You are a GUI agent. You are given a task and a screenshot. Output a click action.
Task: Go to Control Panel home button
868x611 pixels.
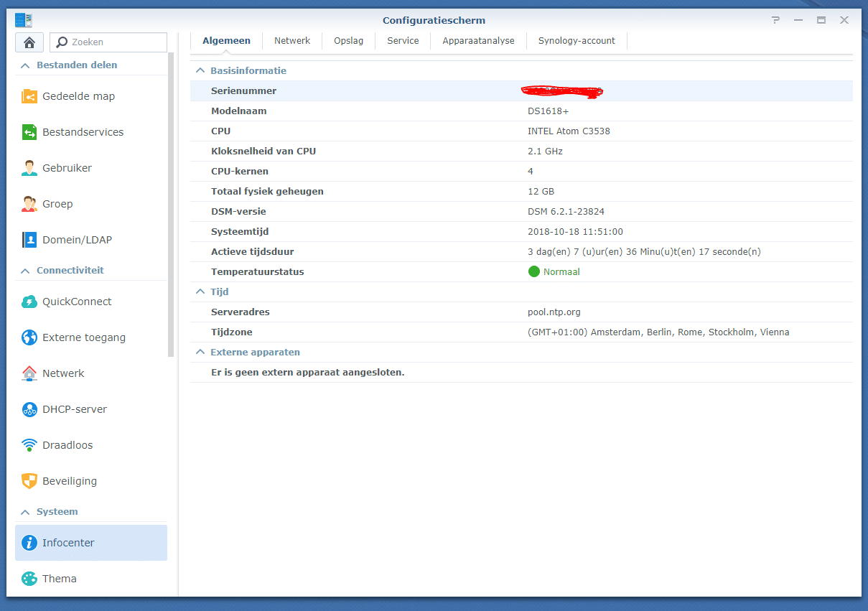point(29,42)
